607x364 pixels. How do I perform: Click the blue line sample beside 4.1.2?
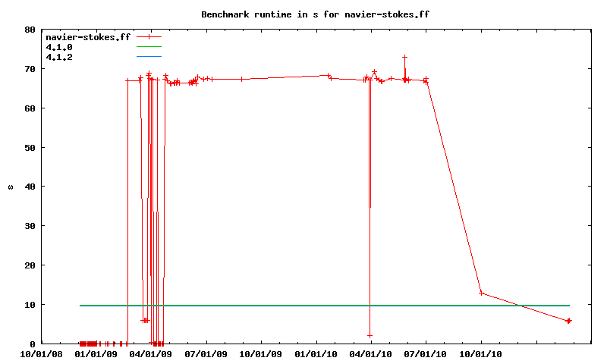[149, 57]
